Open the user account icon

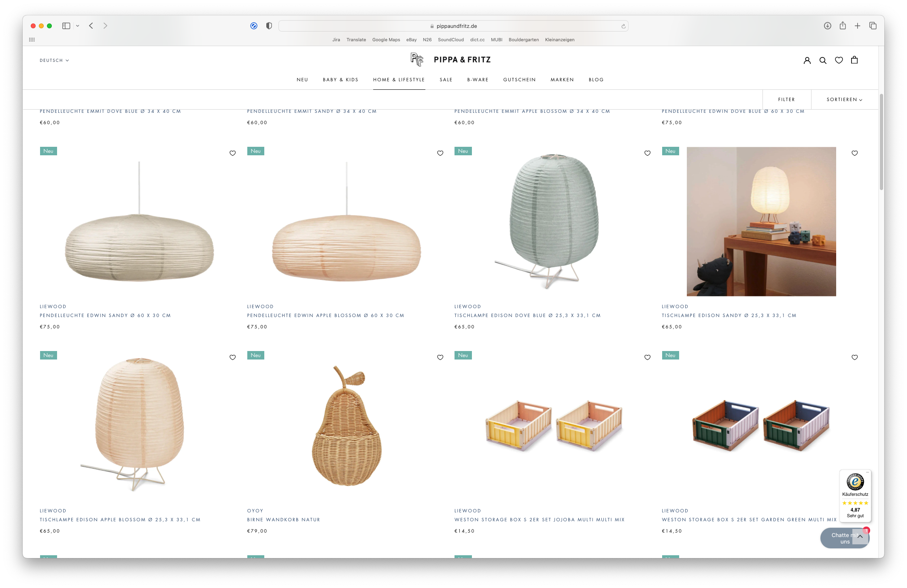click(x=807, y=60)
